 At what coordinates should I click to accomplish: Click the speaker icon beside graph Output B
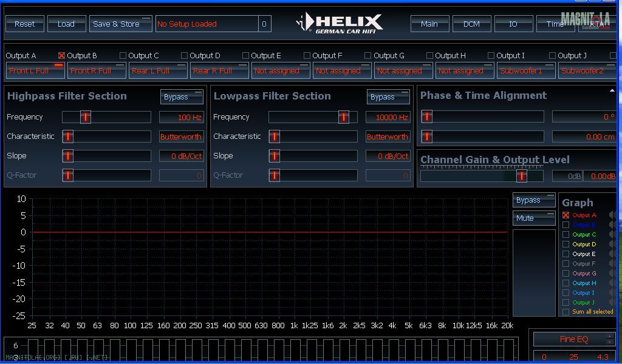click(x=612, y=224)
